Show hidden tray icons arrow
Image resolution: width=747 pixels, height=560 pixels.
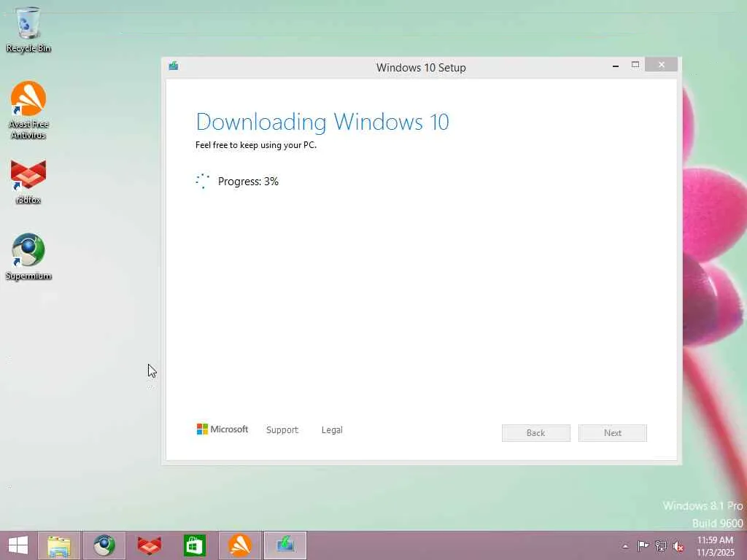625,546
